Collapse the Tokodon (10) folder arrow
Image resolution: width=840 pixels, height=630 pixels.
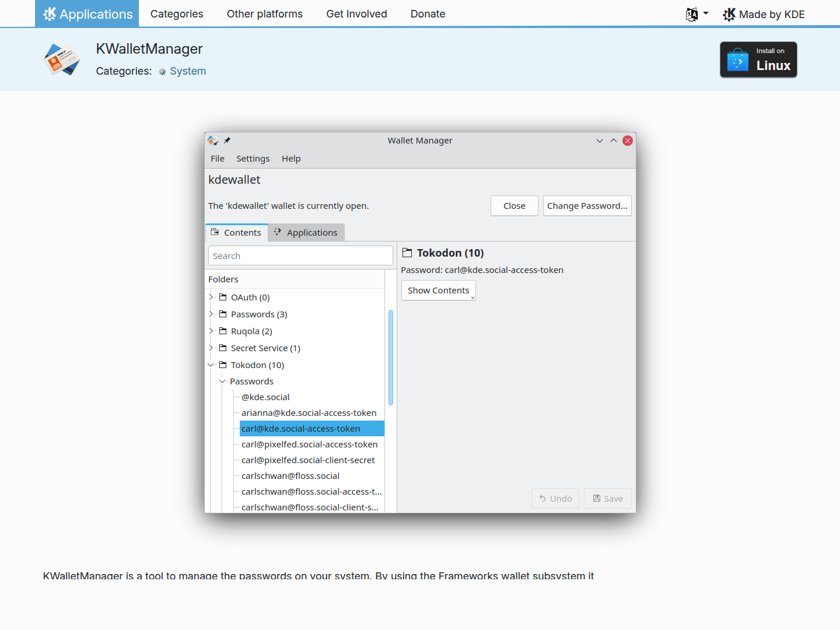pos(211,365)
